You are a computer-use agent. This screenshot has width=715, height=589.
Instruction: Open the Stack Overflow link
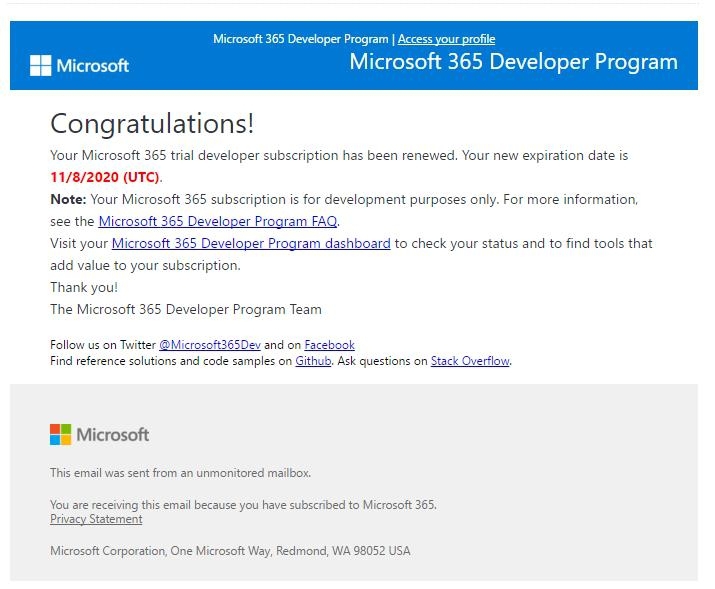point(470,361)
